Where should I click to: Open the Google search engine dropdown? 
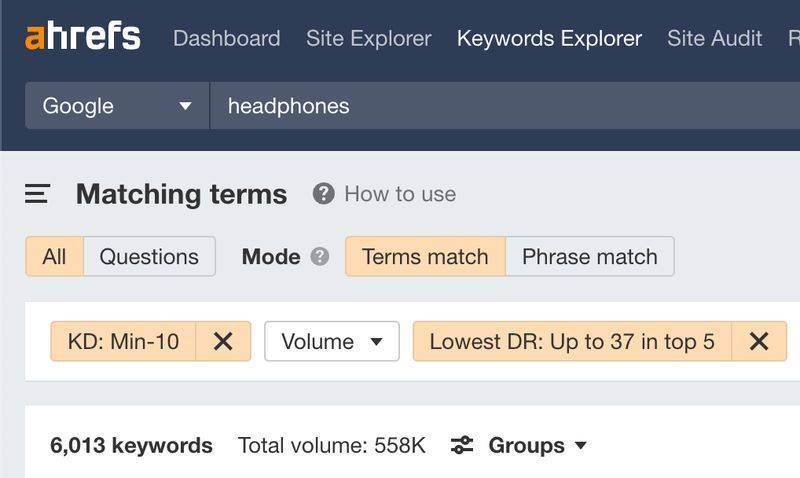point(117,106)
